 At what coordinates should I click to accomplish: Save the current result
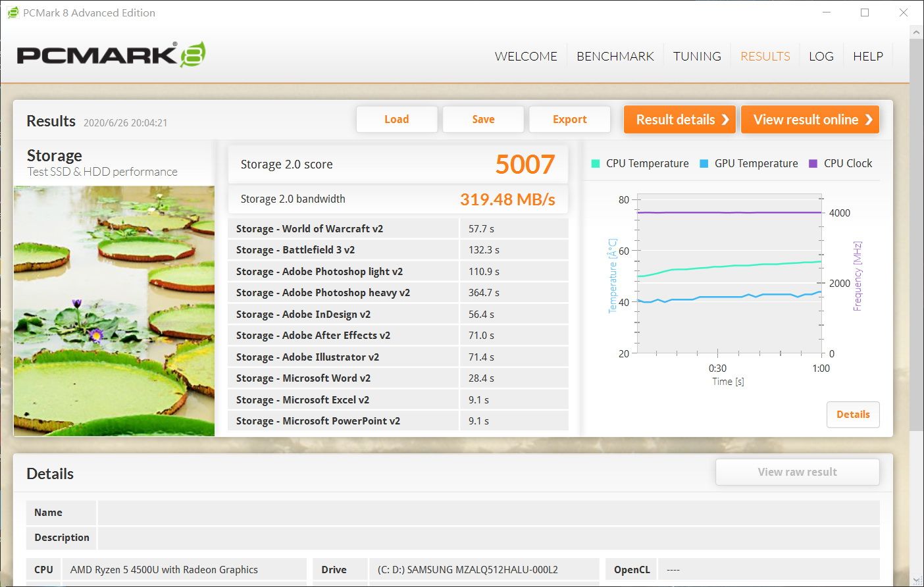click(x=483, y=119)
